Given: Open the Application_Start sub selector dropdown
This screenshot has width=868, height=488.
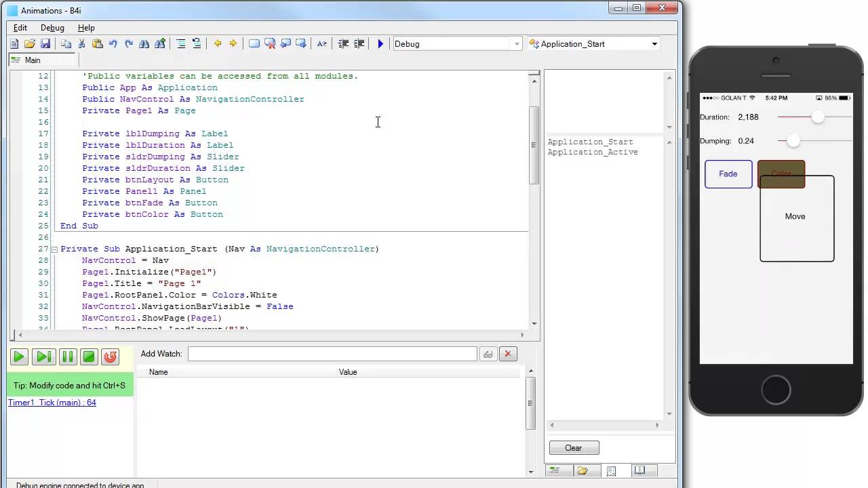Looking at the screenshot, I should tap(594, 43).
